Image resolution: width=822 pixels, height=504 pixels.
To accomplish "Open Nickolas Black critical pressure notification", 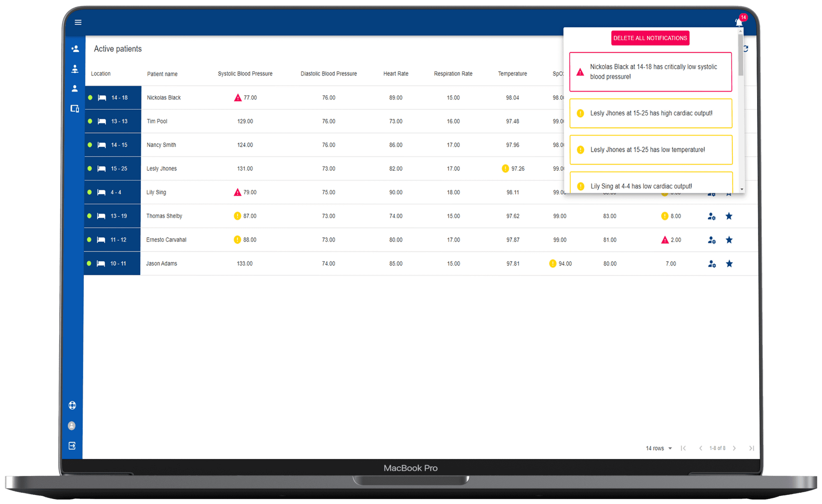I will 651,72.
